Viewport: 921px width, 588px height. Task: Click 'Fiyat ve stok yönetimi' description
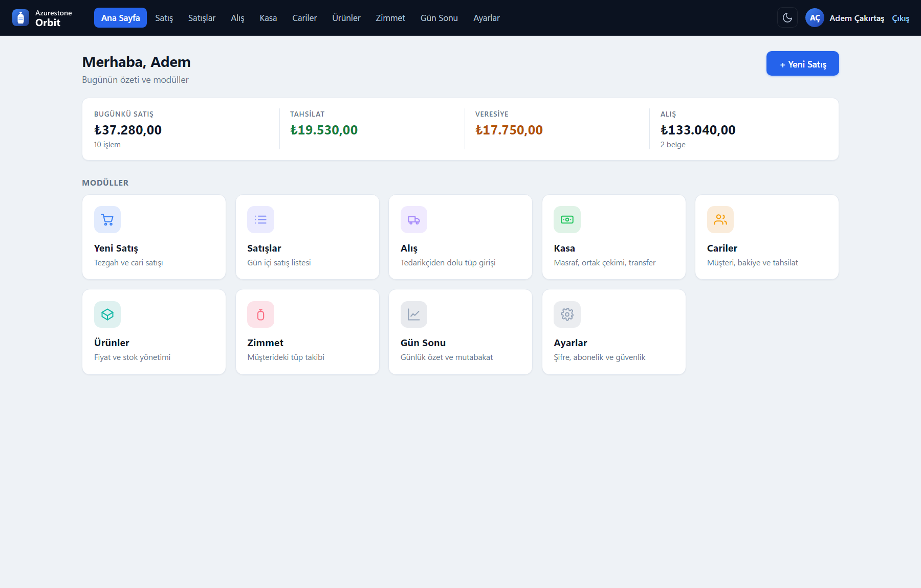click(x=132, y=357)
